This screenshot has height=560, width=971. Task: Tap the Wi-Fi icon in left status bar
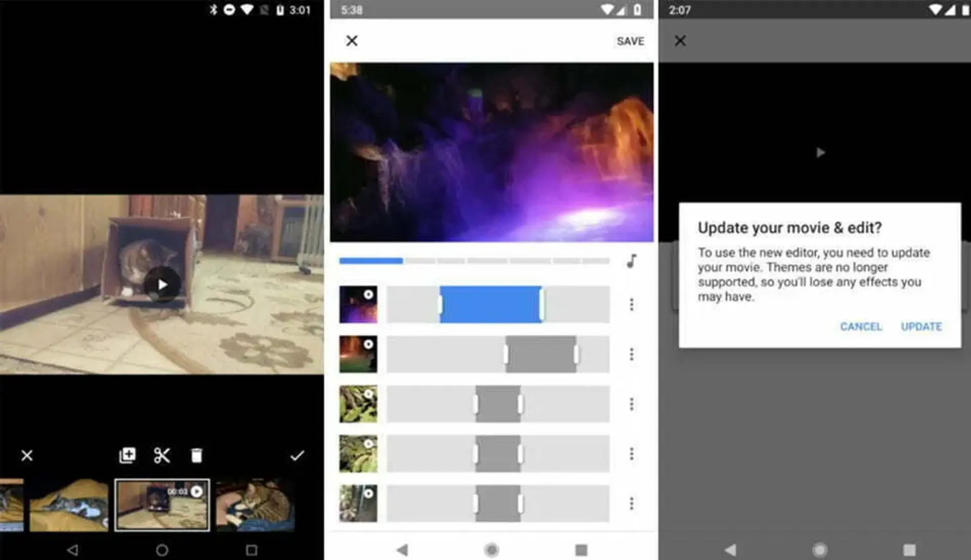coord(247,10)
